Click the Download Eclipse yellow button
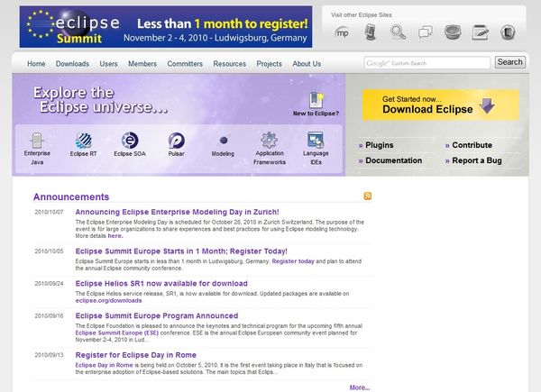 (441, 105)
